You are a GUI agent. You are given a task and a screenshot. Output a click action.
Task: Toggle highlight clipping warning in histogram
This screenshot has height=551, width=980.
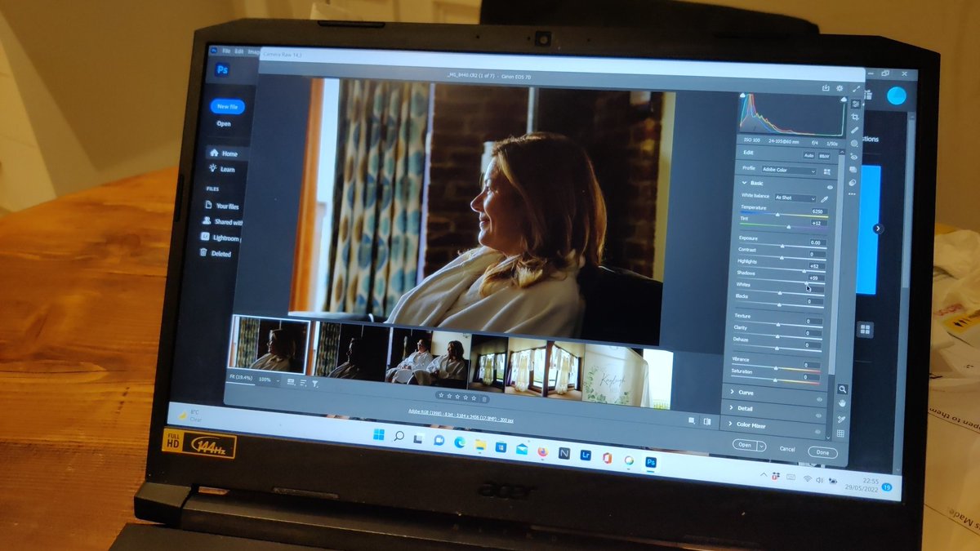[x=844, y=100]
